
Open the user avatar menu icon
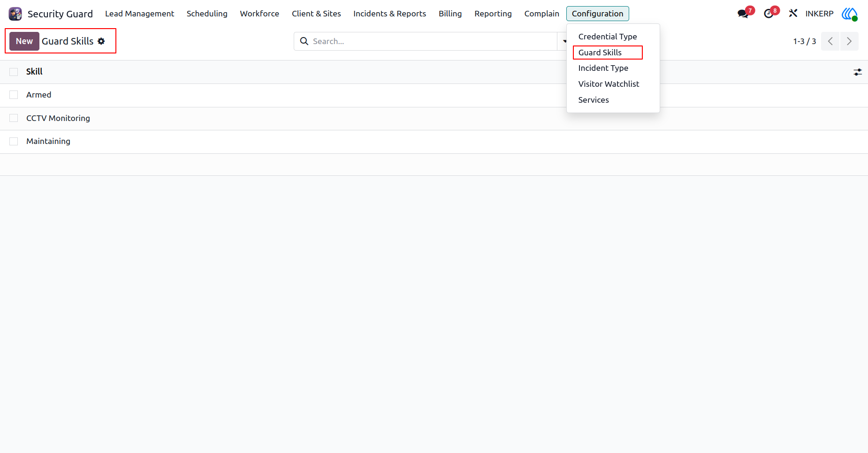coord(850,14)
